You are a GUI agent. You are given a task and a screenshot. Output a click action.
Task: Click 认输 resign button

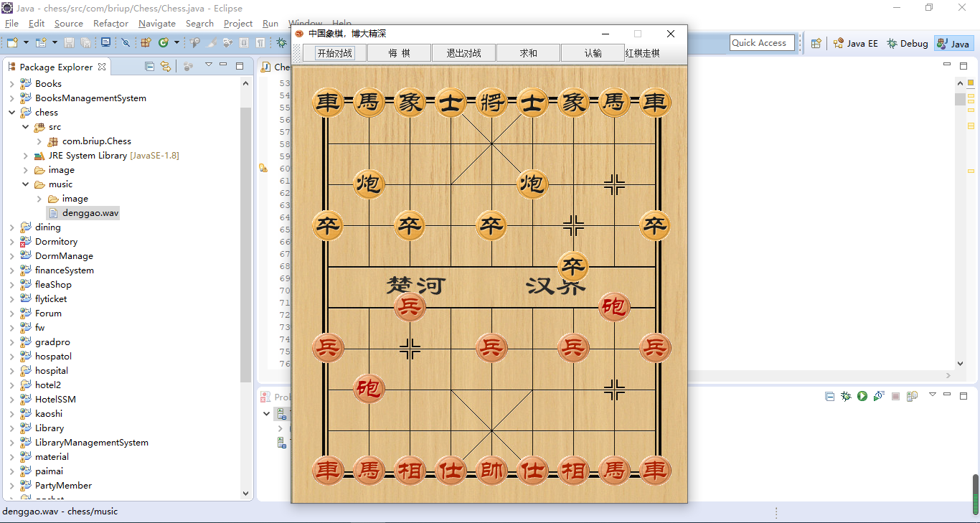(x=593, y=53)
